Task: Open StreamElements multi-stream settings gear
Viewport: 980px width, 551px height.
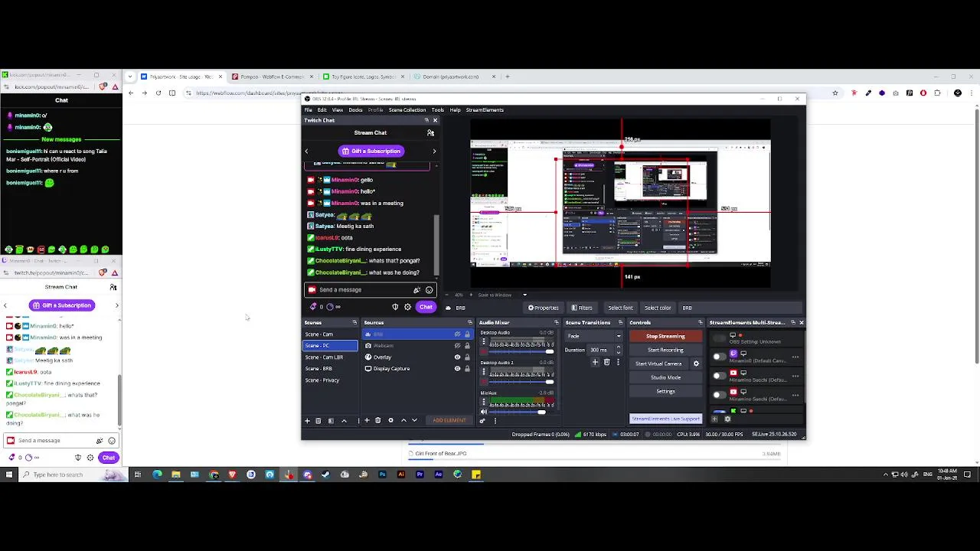Action: (727, 419)
